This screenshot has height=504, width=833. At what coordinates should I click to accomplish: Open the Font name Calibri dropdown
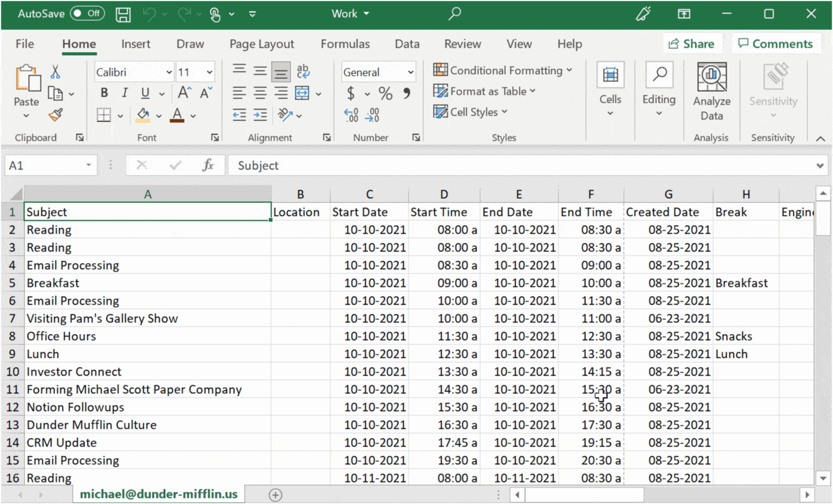coord(169,72)
